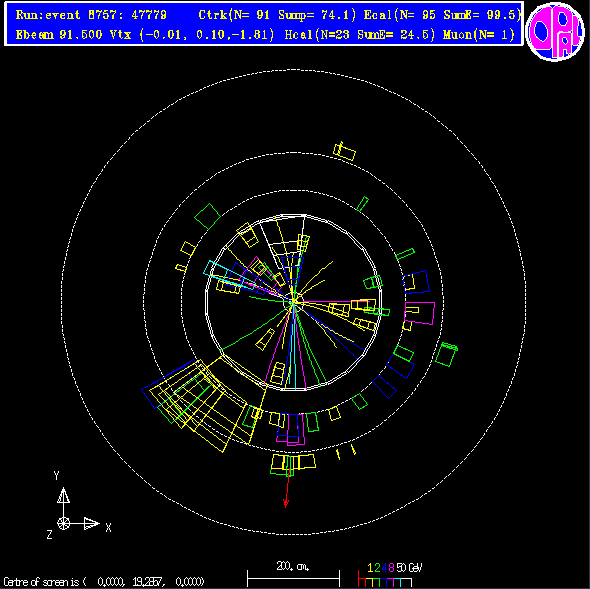Click the yellow block atop outer ring
Viewport: 590px width, 589px height.
[344, 151]
